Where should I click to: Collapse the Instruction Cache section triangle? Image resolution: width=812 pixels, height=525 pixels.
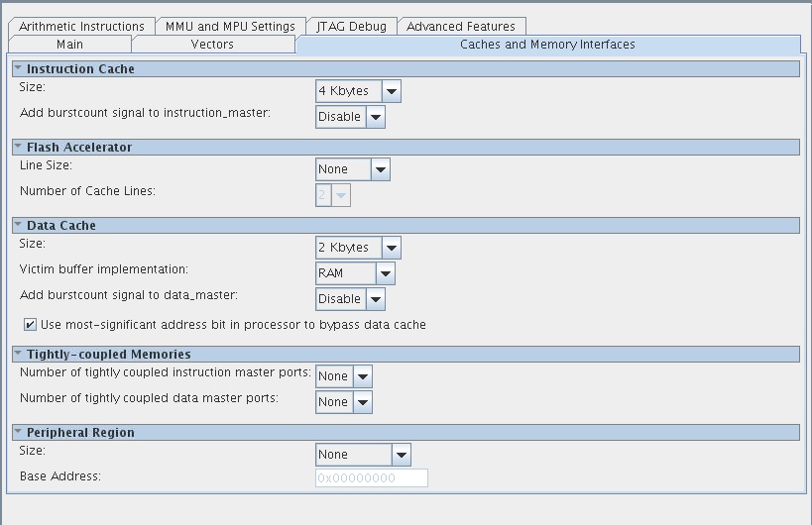pos(18,68)
